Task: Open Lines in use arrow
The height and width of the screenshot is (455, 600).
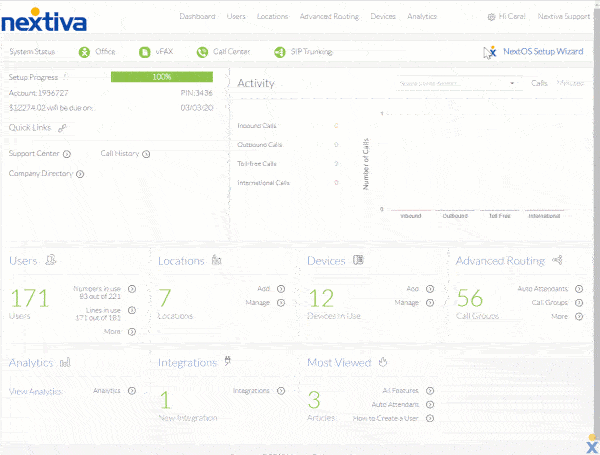Action: tap(132, 310)
